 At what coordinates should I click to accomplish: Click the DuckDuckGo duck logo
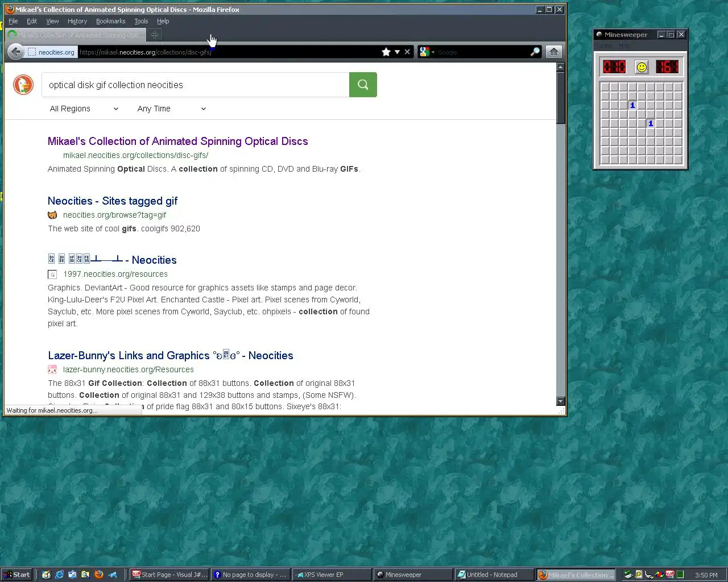pyautogui.click(x=23, y=85)
